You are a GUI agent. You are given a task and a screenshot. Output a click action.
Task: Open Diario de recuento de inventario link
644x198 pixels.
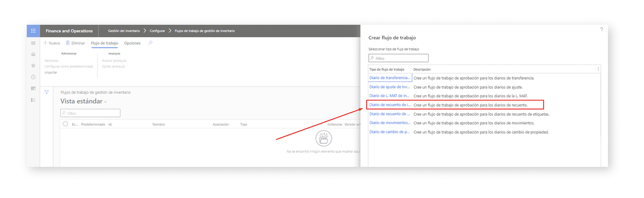[390, 105]
